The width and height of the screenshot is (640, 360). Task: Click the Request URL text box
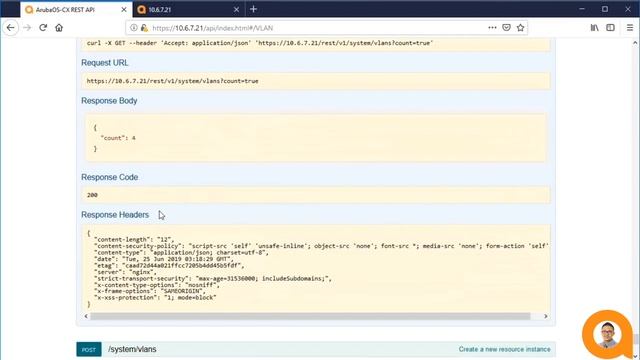316,81
